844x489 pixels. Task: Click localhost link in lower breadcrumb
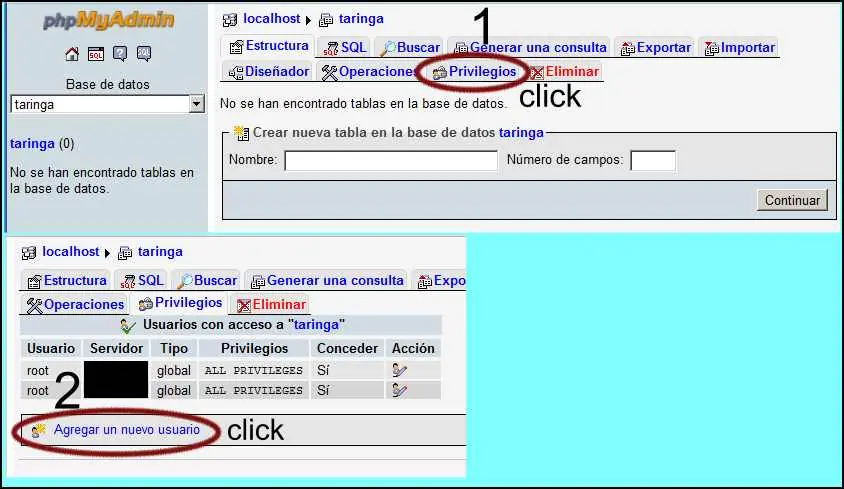pyautogui.click(x=71, y=252)
